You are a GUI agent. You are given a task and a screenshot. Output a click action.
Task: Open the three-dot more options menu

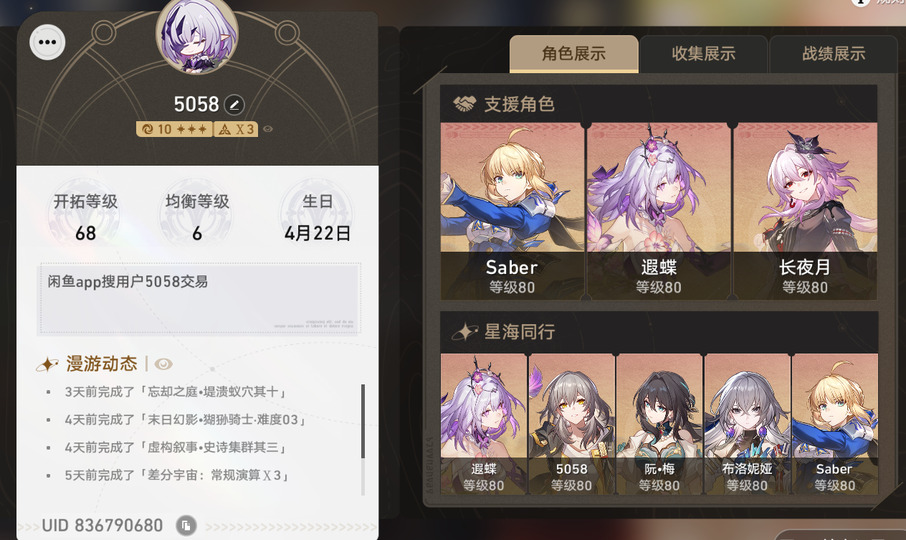click(47, 42)
